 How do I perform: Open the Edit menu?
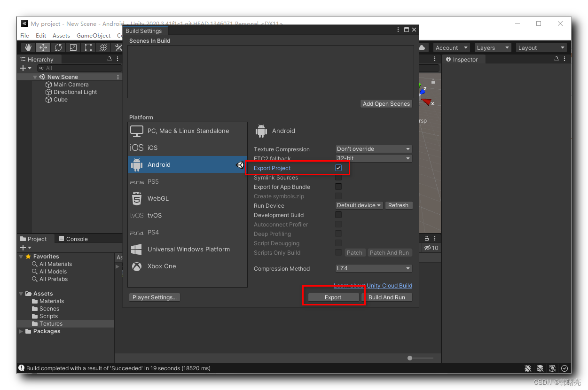click(x=41, y=36)
